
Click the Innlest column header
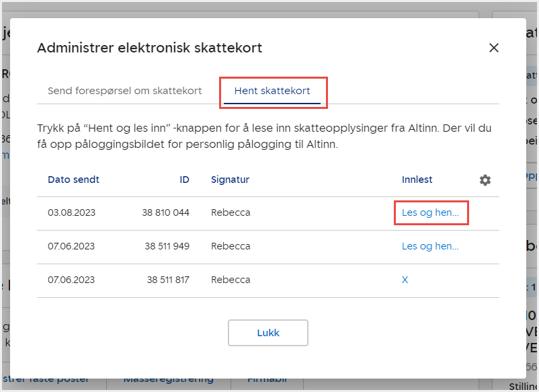417,180
